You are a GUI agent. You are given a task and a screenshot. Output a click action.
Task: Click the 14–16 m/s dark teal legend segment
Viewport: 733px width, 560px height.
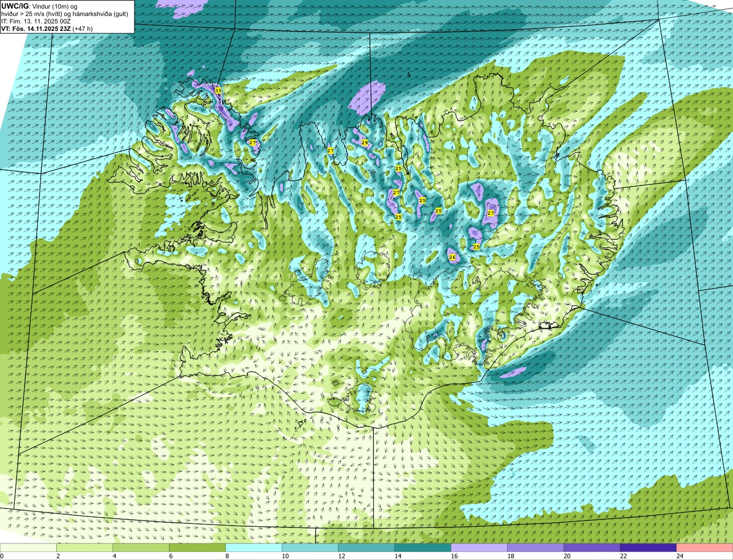click(423, 547)
